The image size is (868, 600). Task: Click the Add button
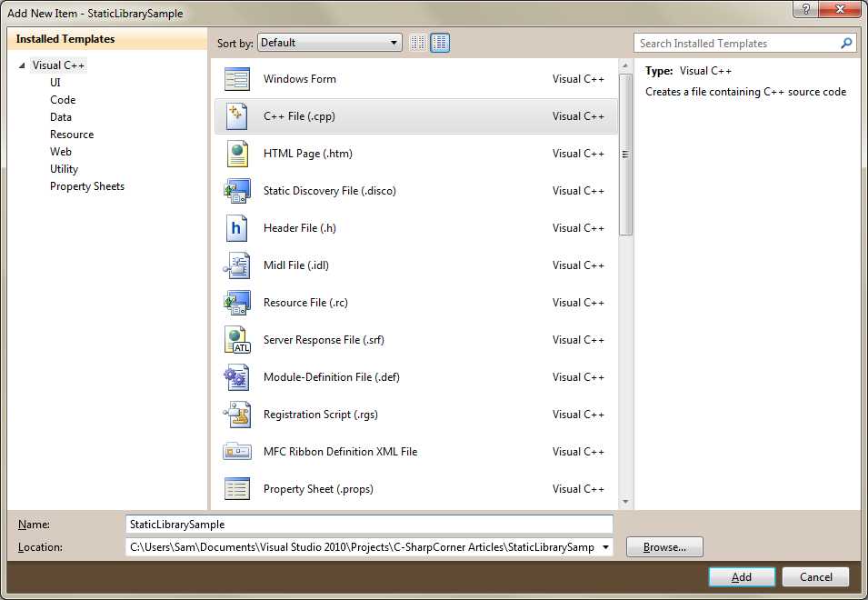[742, 576]
